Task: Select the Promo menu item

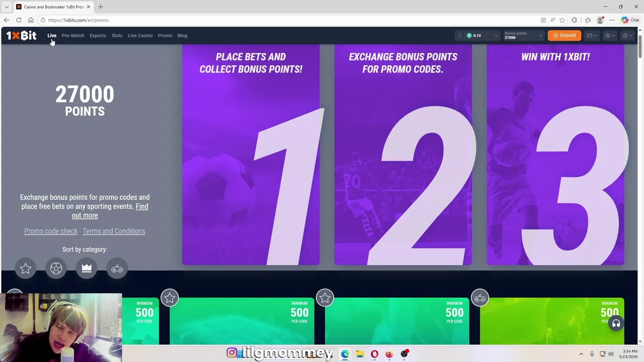Action: click(x=165, y=36)
